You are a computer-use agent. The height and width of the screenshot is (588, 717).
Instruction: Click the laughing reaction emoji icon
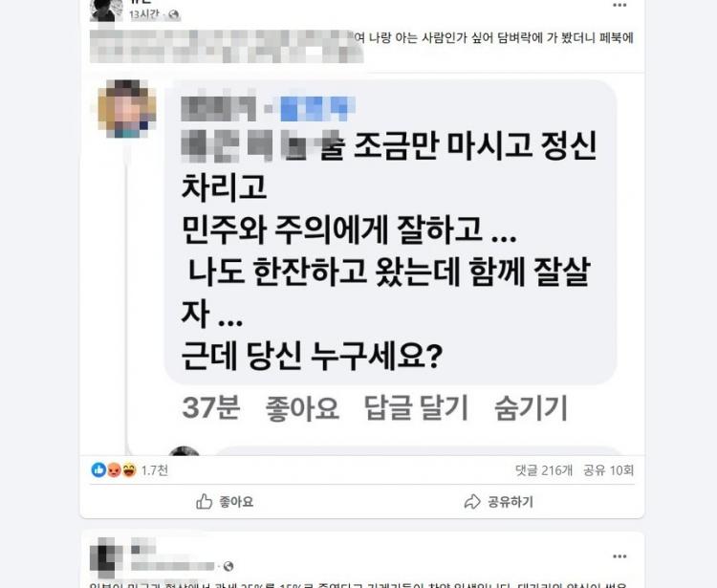(129, 470)
